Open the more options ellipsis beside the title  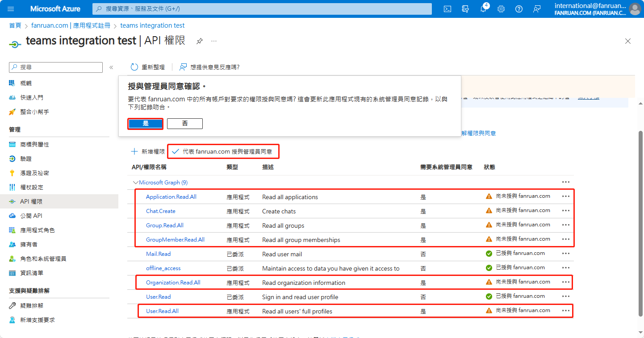coord(214,41)
